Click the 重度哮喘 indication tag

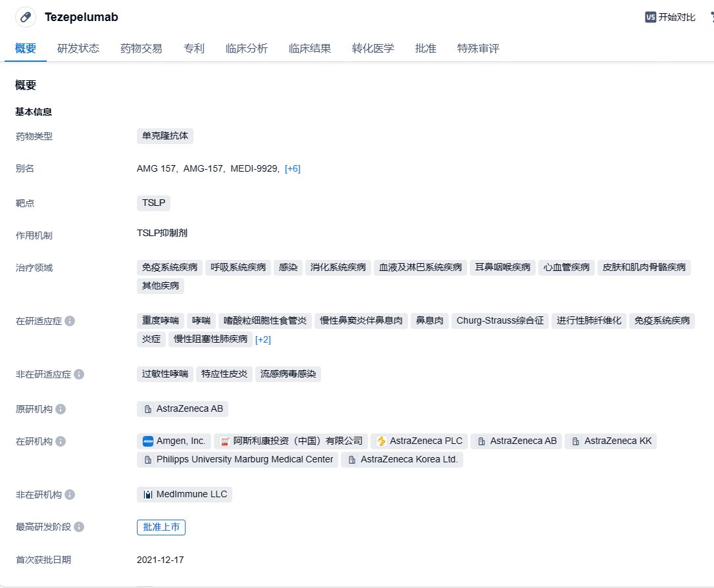161,321
